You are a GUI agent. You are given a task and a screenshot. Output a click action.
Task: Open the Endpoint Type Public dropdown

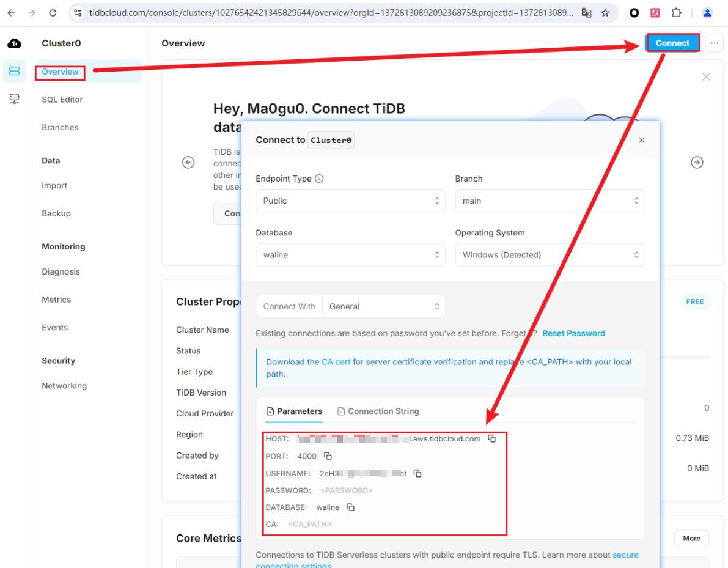(350, 201)
